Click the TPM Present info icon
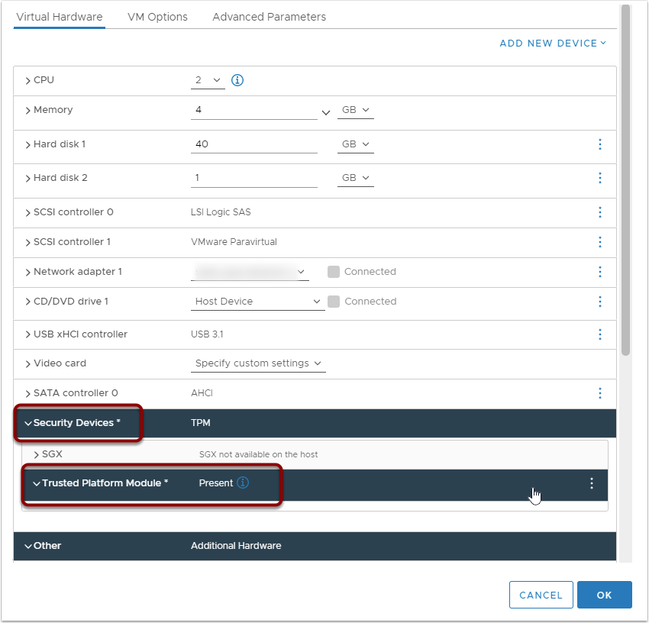Screen dimensions: 649x623 point(243,483)
